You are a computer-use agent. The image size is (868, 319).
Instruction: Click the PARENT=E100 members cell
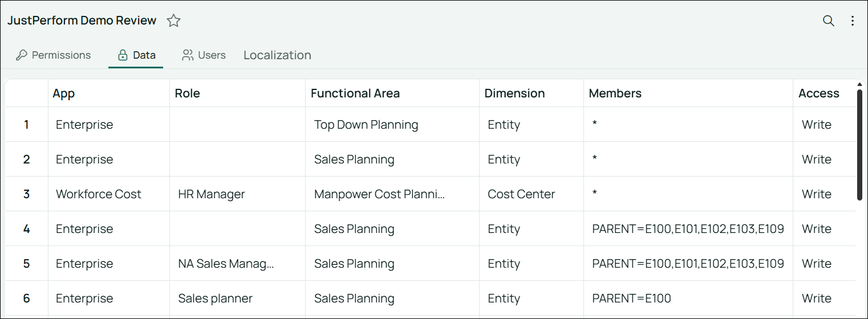click(688, 298)
